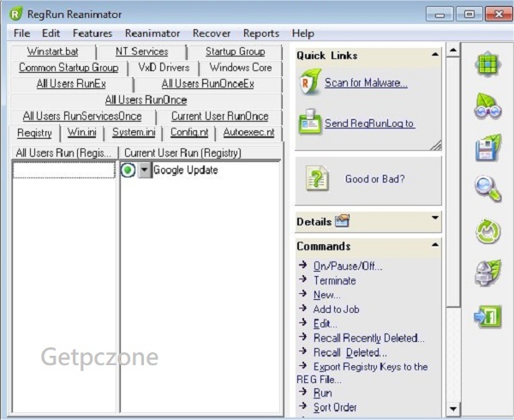Select the Common Startup Group tab
514x420 pixels.
[x=69, y=68]
